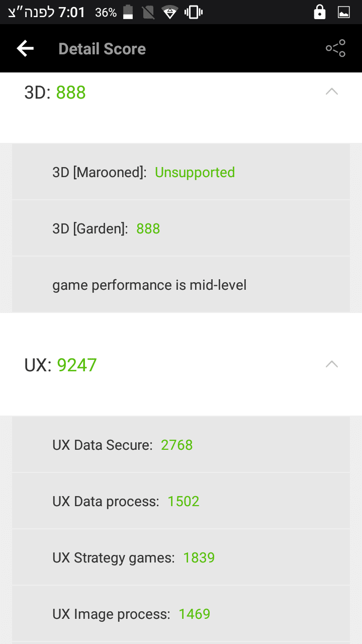Tap the game performance is mid-level row
The image size is (362, 644).
coord(181,285)
